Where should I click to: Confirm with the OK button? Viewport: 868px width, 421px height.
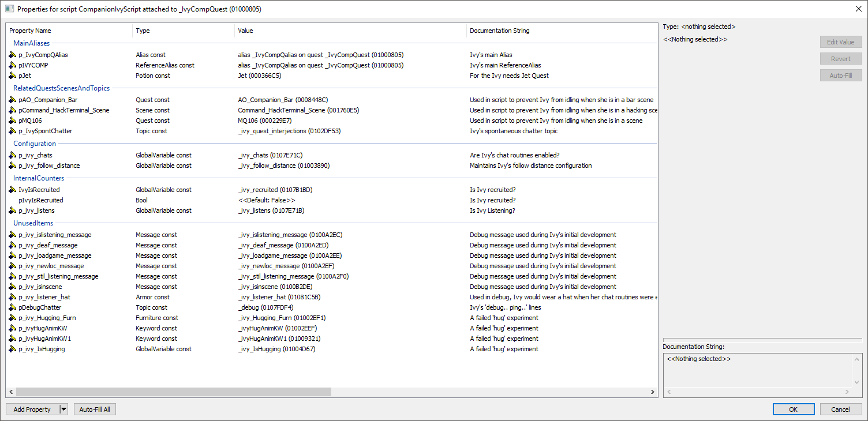pos(794,409)
